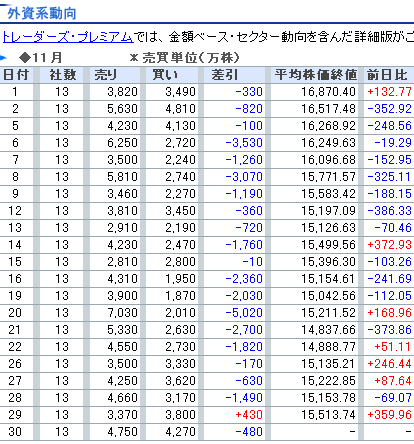
Task: Select sell value 5,630
Action: (122, 109)
